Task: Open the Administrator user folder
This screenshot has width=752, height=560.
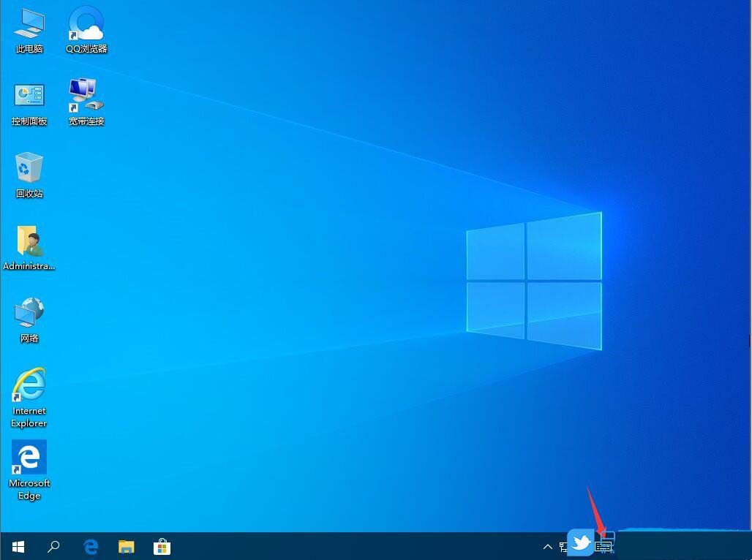Action: (29, 246)
